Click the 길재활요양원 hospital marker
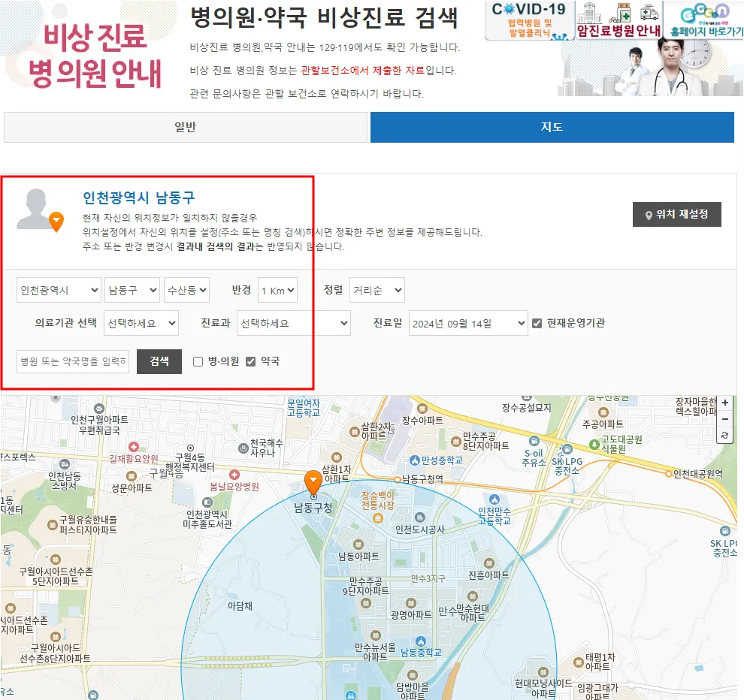The height and width of the screenshot is (700, 744). [134, 447]
